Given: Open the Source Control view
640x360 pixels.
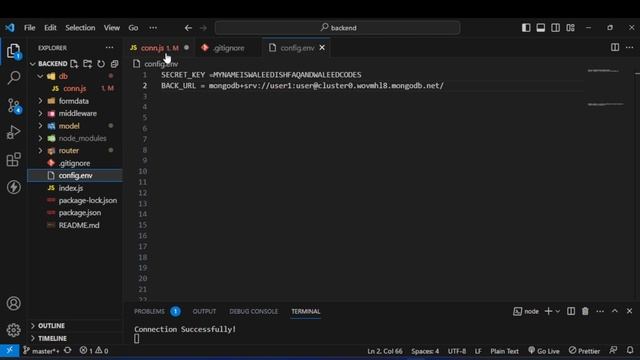Looking at the screenshot, I should [13, 106].
